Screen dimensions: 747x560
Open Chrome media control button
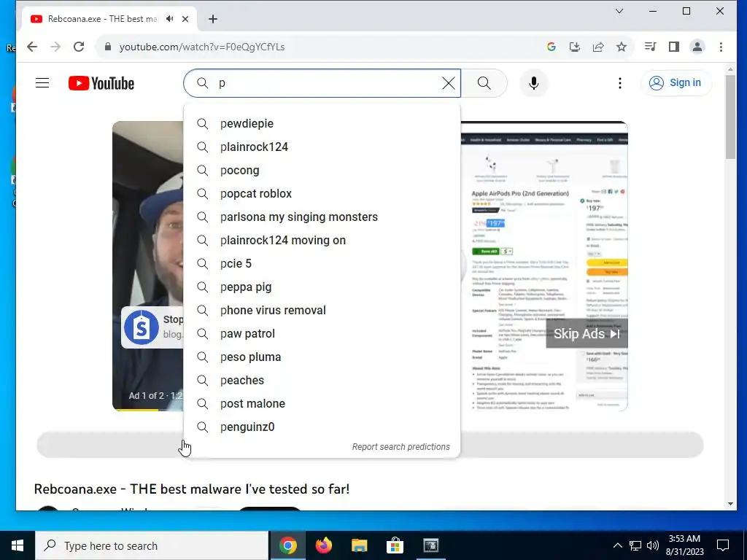tap(650, 47)
